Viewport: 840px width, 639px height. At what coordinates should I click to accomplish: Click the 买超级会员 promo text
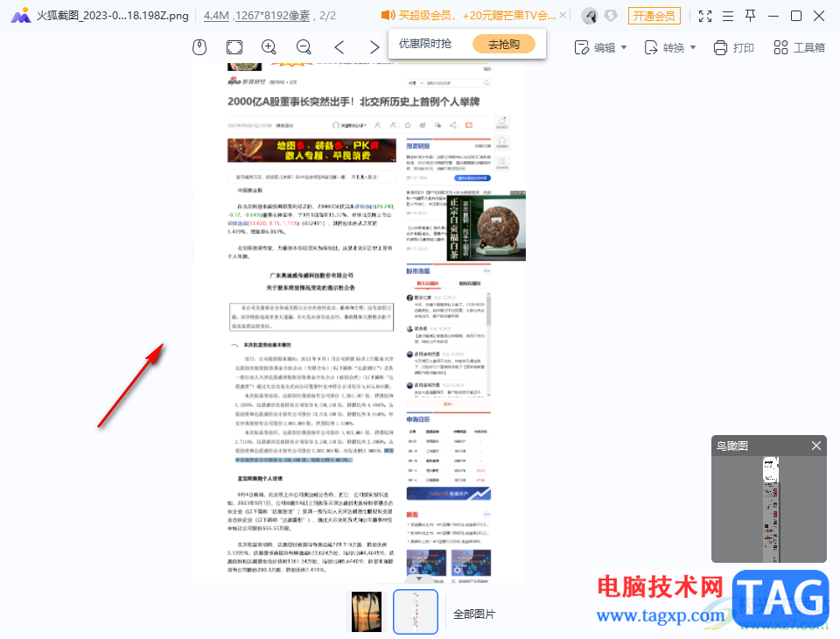click(x=477, y=16)
